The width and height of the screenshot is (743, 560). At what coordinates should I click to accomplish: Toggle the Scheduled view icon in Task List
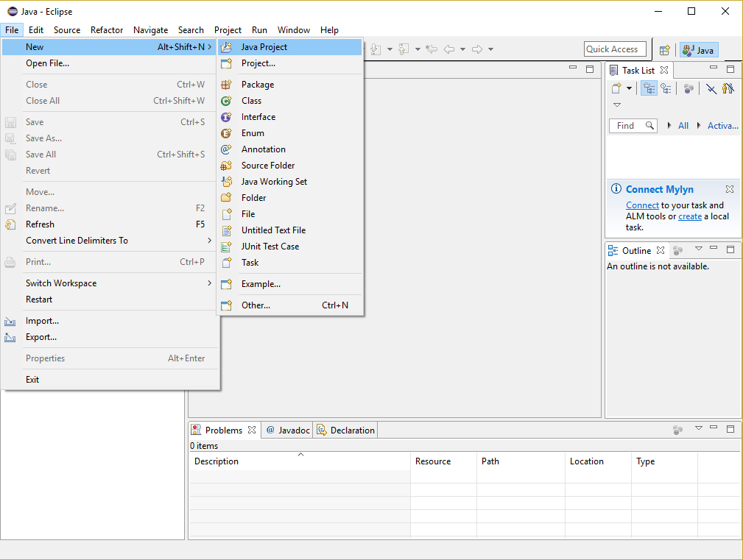pyautogui.click(x=666, y=88)
